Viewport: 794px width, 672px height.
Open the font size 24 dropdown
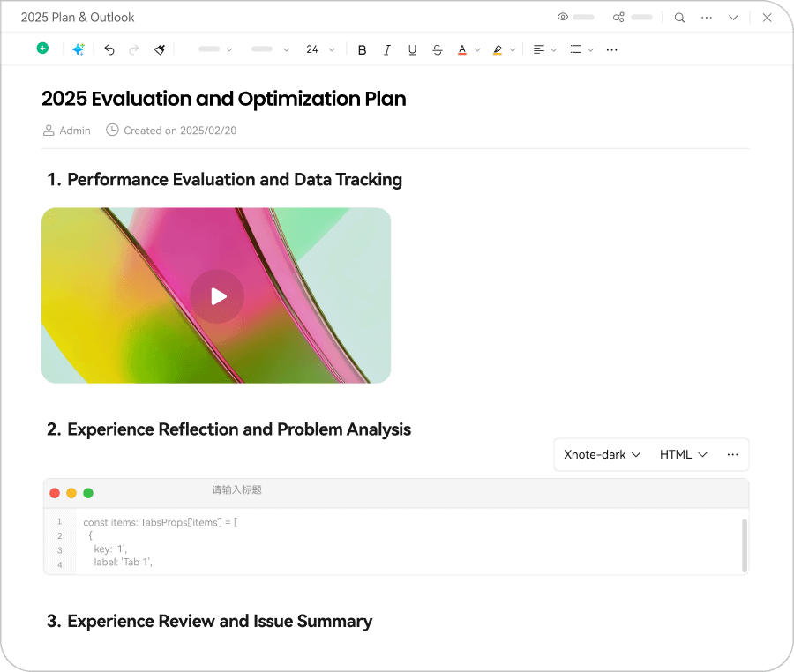point(320,49)
